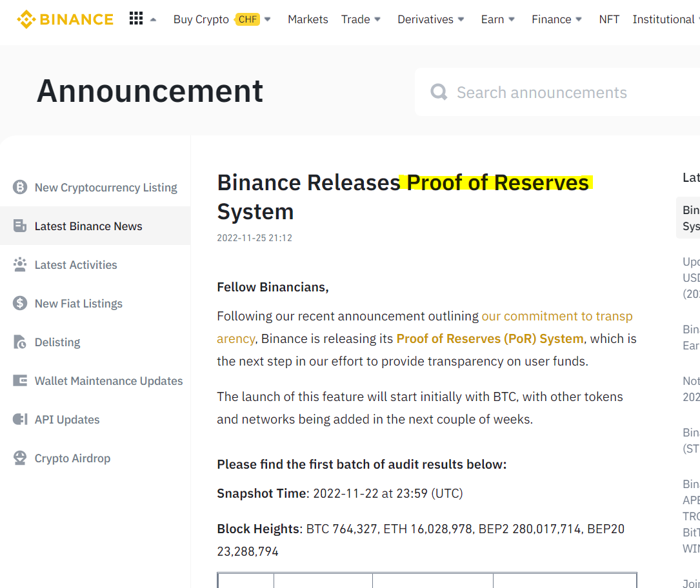Click the Search announcements field
This screenshot has width=700, height=588.
[557, 92]
